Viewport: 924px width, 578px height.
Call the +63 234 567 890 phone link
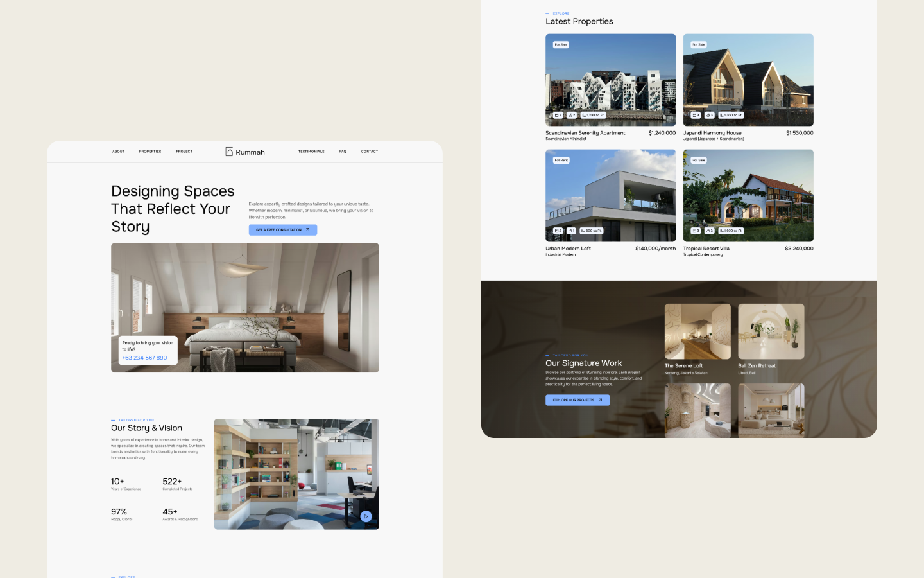pyautogui.click(x=145, y=358)
